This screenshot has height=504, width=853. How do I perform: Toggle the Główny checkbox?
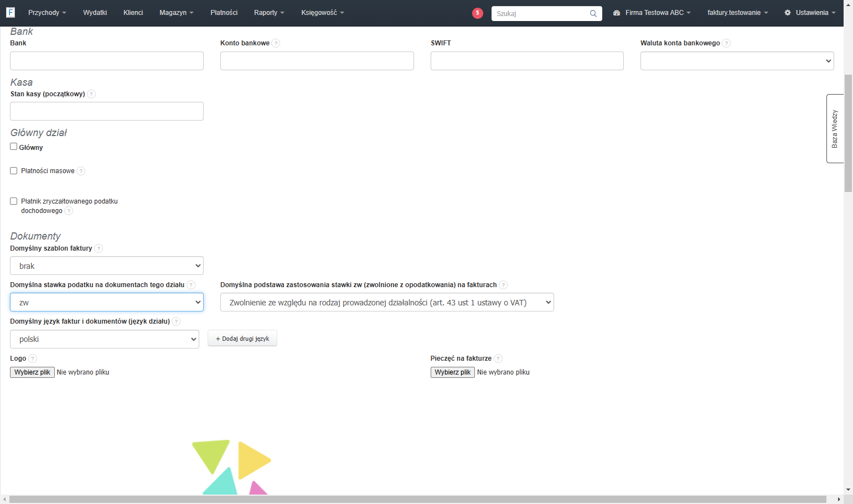(x=14, y=147)
